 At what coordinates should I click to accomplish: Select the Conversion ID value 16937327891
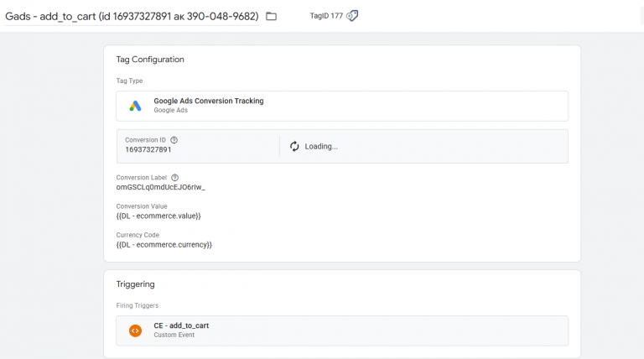pos(148,149)
